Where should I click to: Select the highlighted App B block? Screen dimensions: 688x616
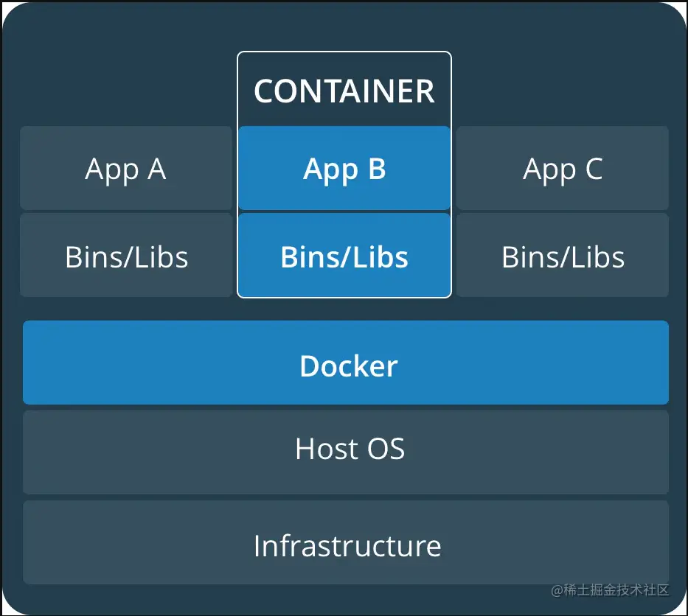(344, 168)
